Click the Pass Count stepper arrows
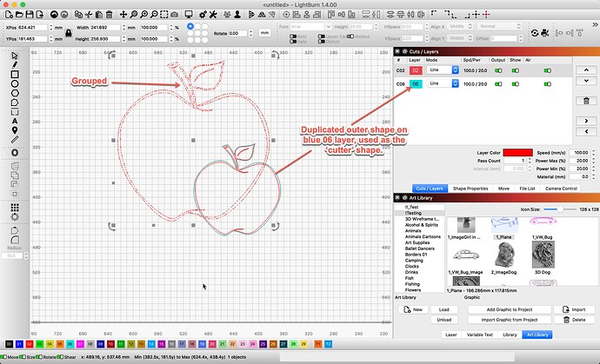The height and width of the screenshot is (364, 600). tap(530, 161)
